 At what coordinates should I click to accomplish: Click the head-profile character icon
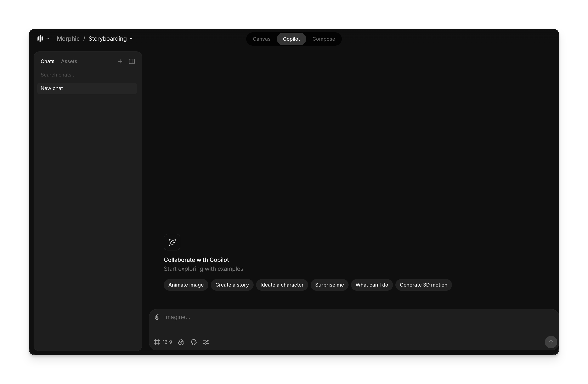coord(194,342)
